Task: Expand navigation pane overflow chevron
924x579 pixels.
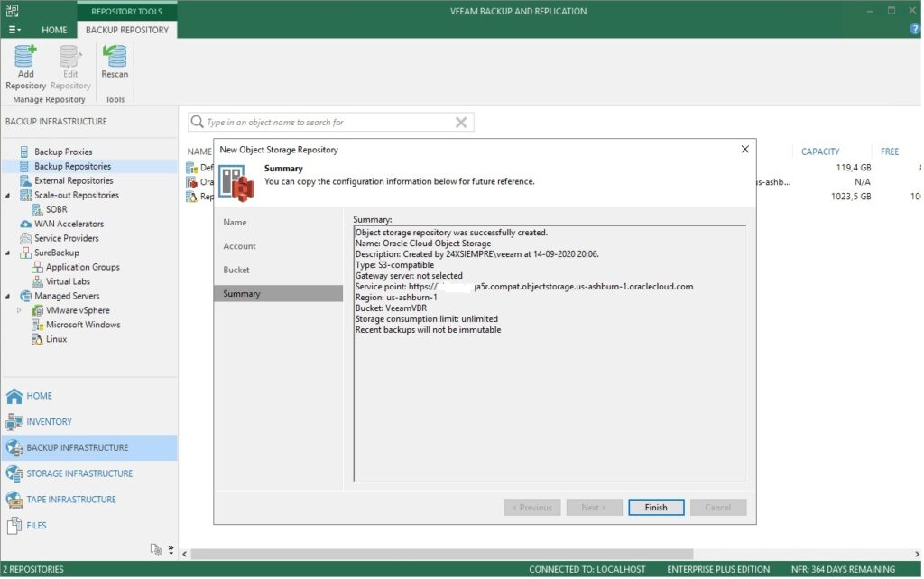Action: (171, 549)
